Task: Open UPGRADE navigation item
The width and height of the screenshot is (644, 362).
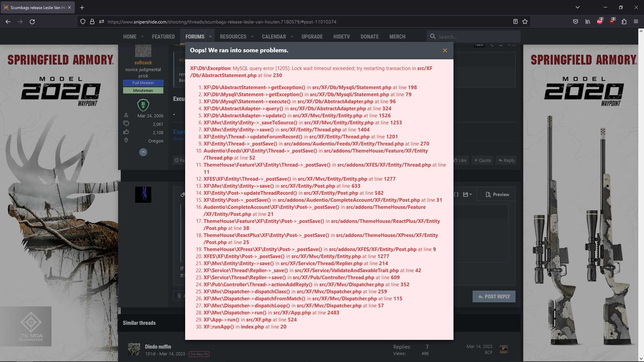Action: tap(312, 37)
